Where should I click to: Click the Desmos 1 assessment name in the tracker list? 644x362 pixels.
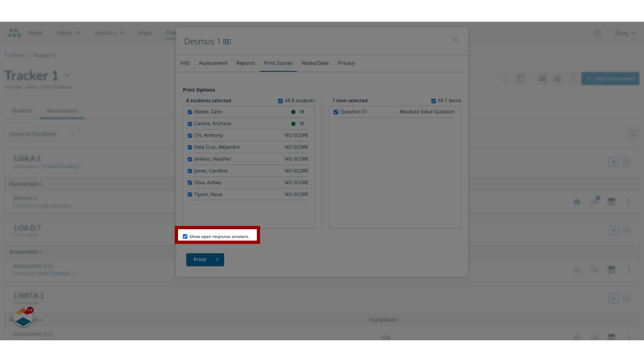[x=25, y=198]
